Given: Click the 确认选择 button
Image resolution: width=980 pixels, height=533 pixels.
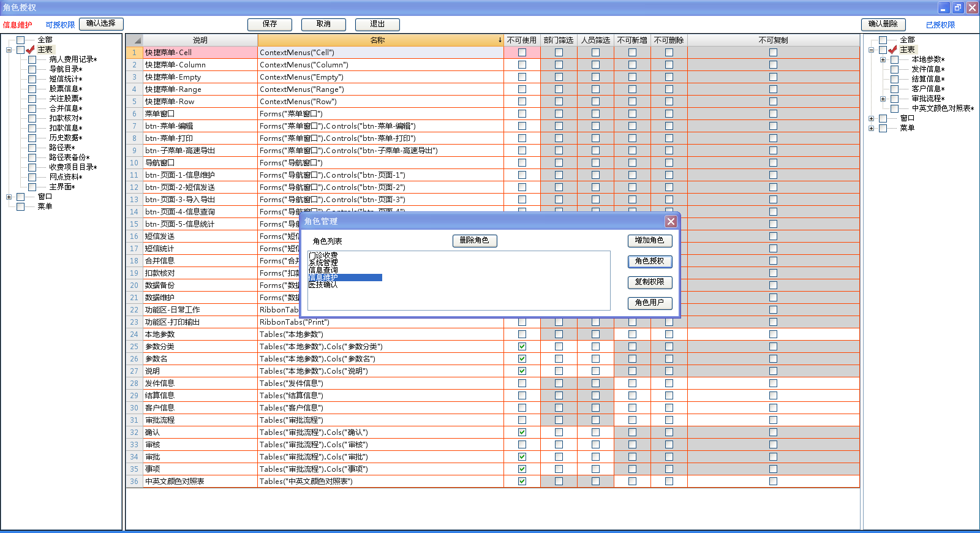Looking at the screenshot, I should pos(101,24).
